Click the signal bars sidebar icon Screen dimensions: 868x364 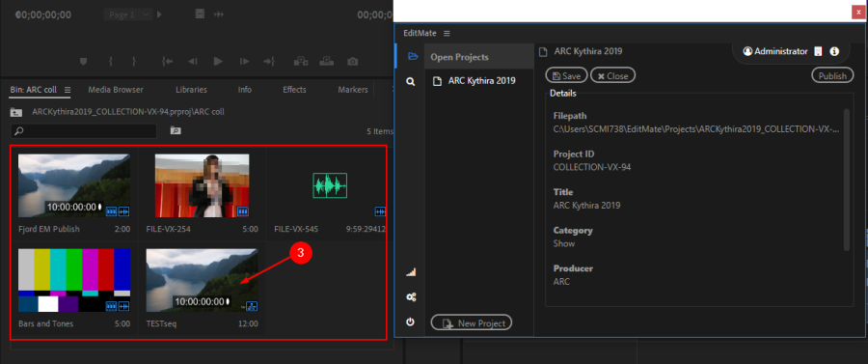point(411,272)
